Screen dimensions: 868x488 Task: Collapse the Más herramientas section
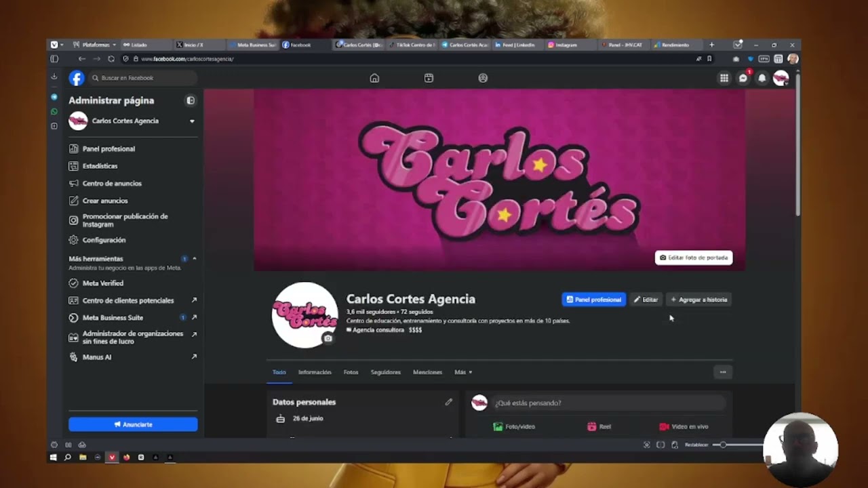(x=195, y=259)
